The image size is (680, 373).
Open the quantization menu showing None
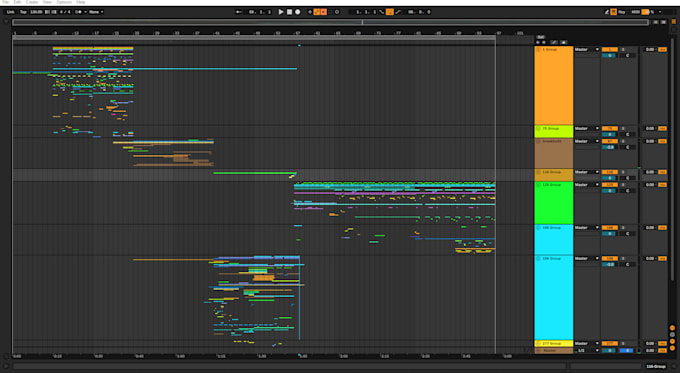tap(96, 12)
